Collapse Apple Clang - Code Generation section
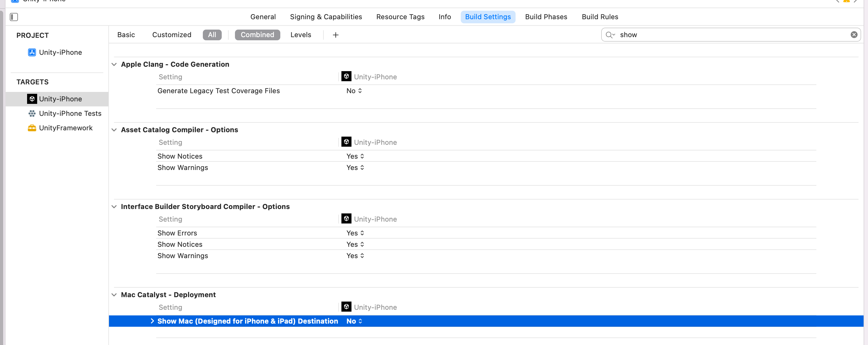The width and height of the screenshot is (868, 345). coord(114,64)
